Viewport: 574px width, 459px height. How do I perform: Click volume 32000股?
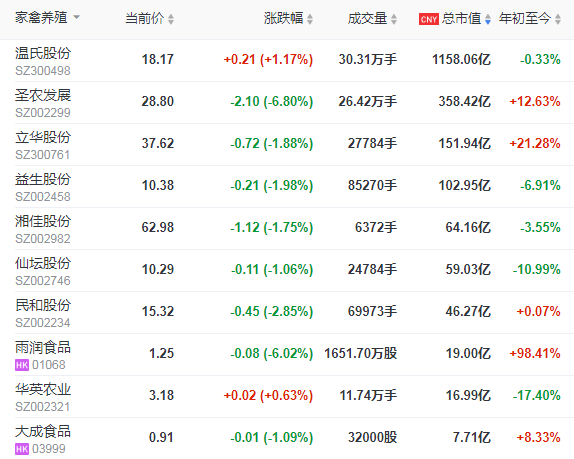point(373,437)
